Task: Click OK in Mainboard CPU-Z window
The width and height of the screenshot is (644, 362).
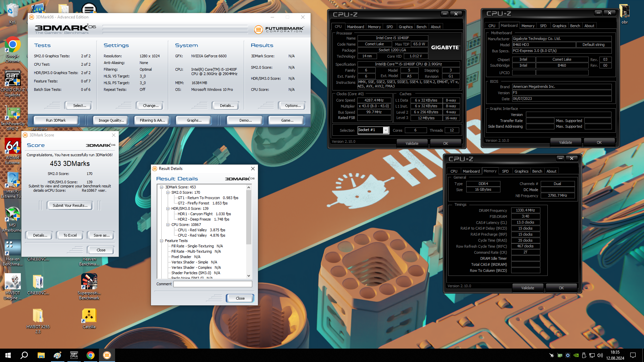Action: point(599,142)
